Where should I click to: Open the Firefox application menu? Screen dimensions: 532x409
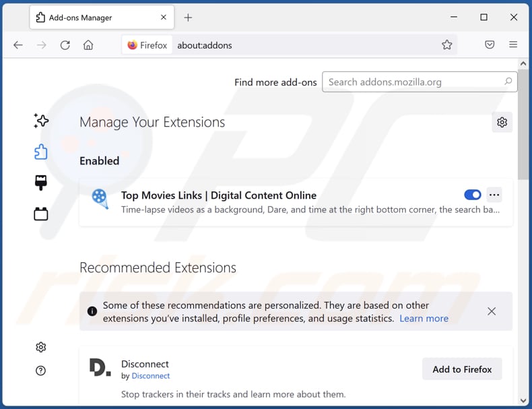[513, 44]
